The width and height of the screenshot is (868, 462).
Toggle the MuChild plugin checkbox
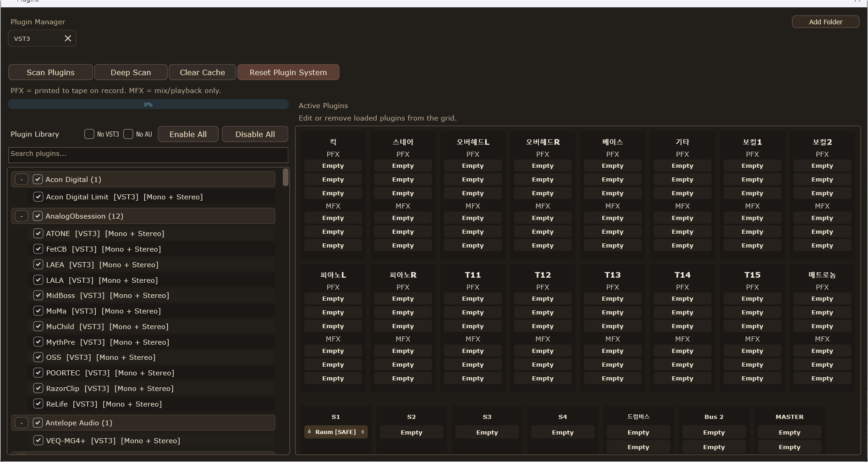(x=38, y=326)
